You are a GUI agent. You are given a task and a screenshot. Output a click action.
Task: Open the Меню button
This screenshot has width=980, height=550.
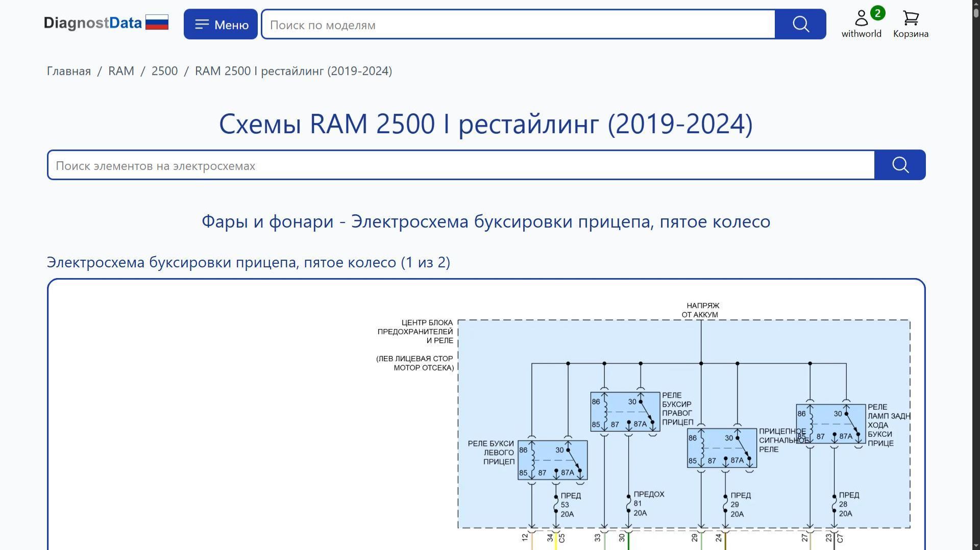[220, 24]
